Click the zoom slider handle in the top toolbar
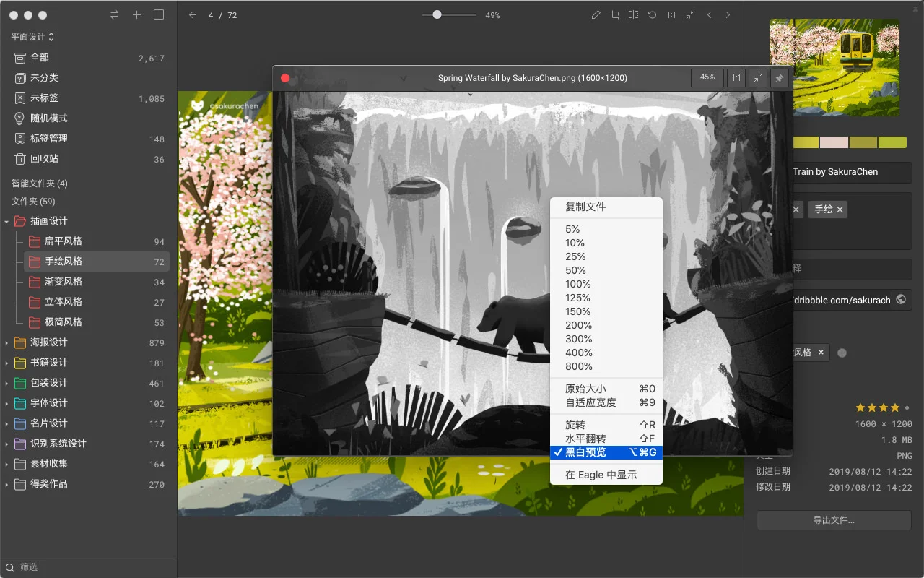The height and width of the screenshot is (578, 924). coord(437,14)
